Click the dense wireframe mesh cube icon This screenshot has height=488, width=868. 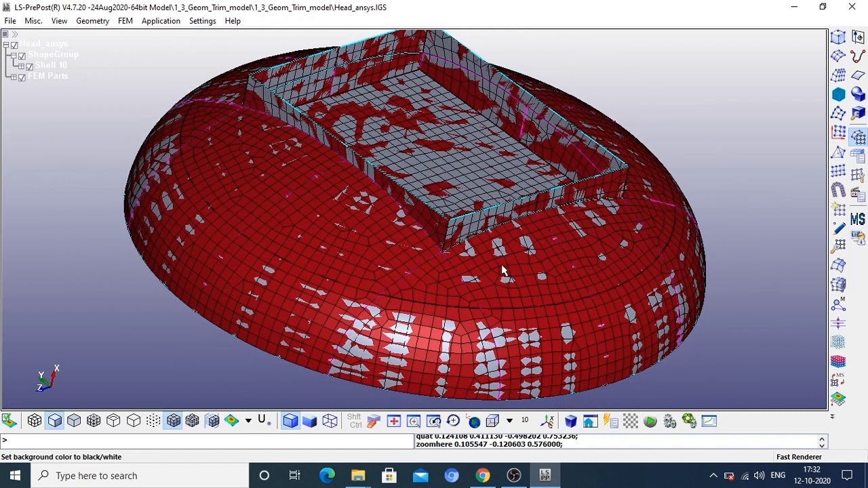pos(94,421)
